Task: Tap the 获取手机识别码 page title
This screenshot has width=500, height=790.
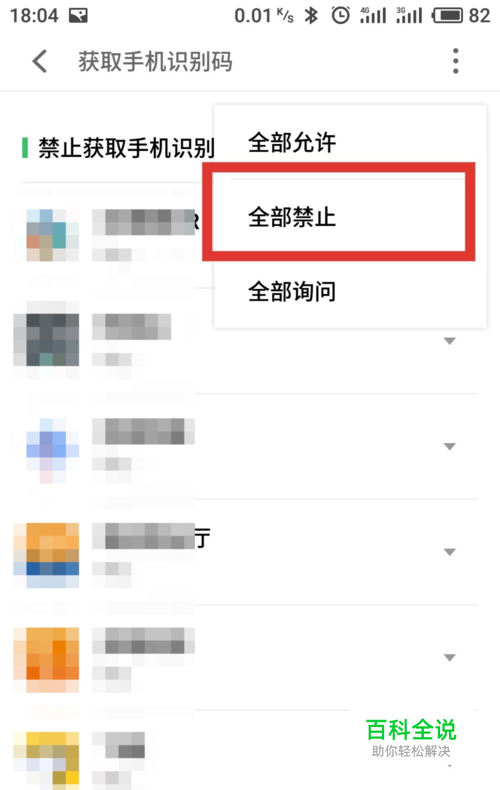Action: click(x=155, y=62)
